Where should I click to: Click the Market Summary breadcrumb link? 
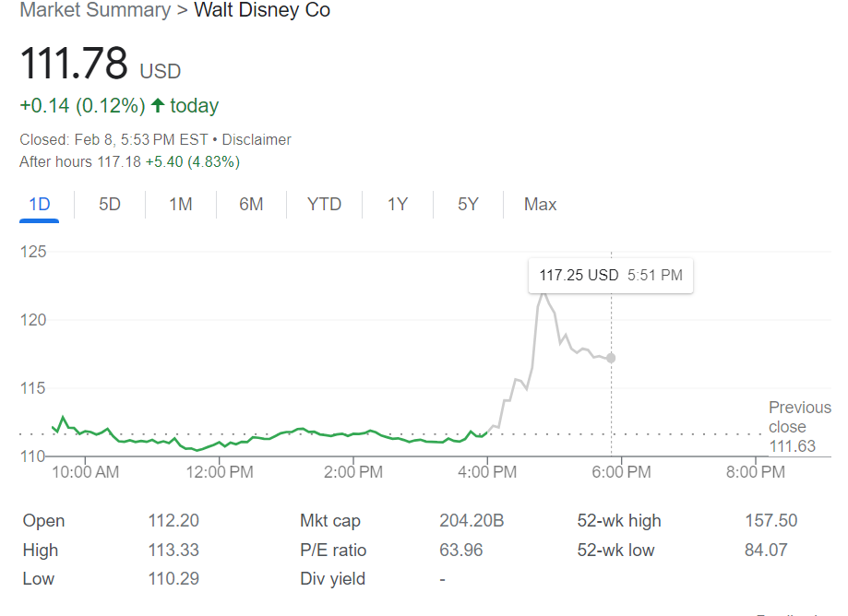pyautogui.click(x=95, y=11)
